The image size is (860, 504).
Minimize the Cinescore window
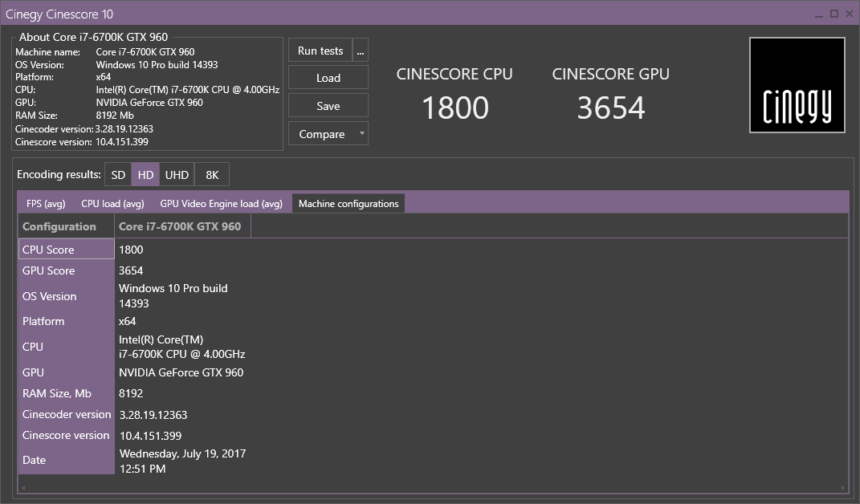click(x=819, y=14)
